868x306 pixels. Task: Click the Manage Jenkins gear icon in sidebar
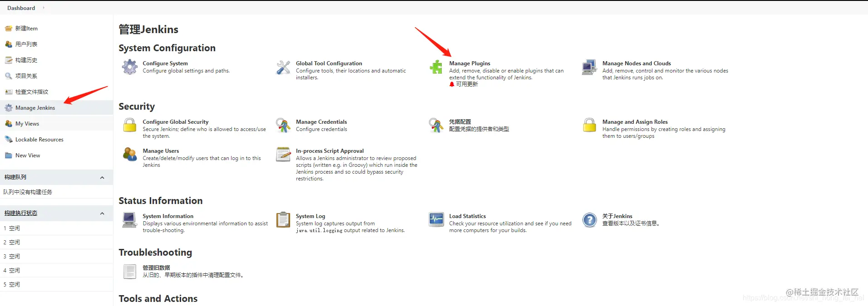9,108
